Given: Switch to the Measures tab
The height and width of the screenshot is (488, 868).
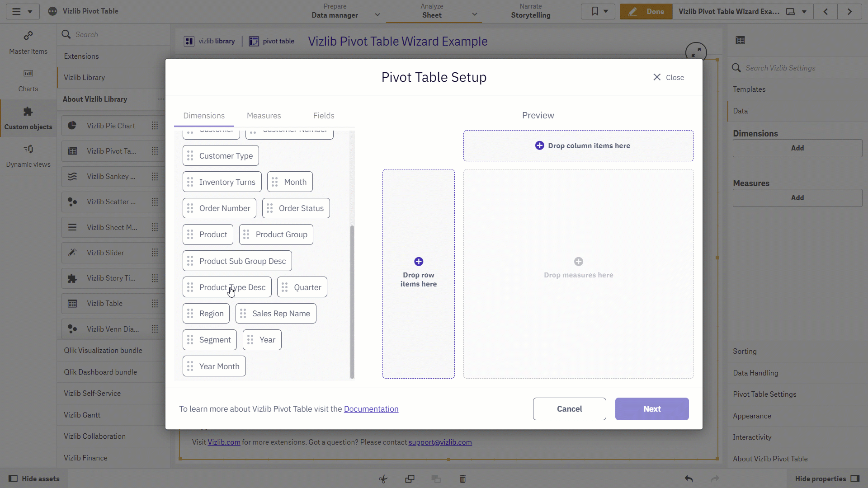Looking at the screenshot, I should coord(264,116).
